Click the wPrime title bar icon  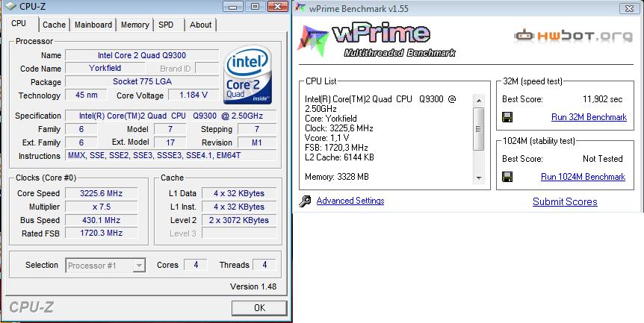click(300, 7)
